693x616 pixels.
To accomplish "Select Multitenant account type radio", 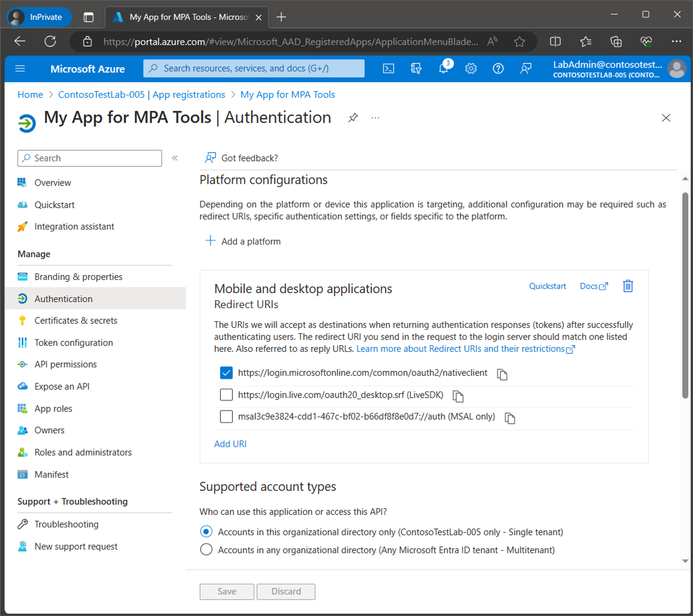I will click(x=206, y=550).
